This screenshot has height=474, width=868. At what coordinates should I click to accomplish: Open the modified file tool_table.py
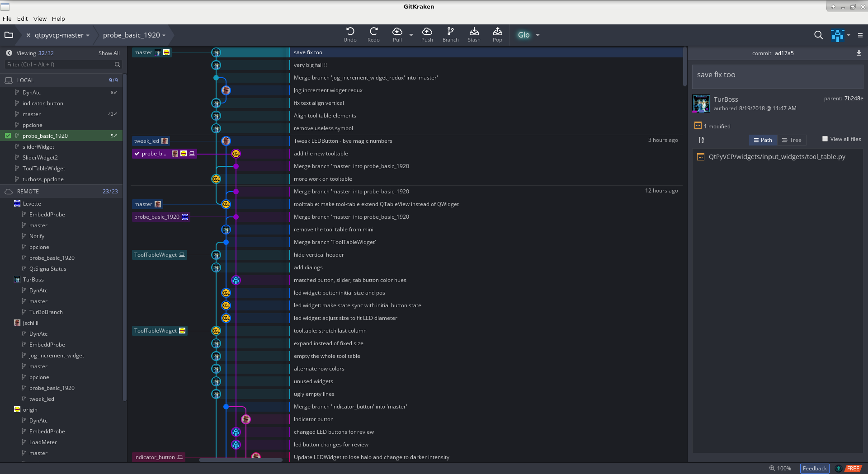(777, 157)
